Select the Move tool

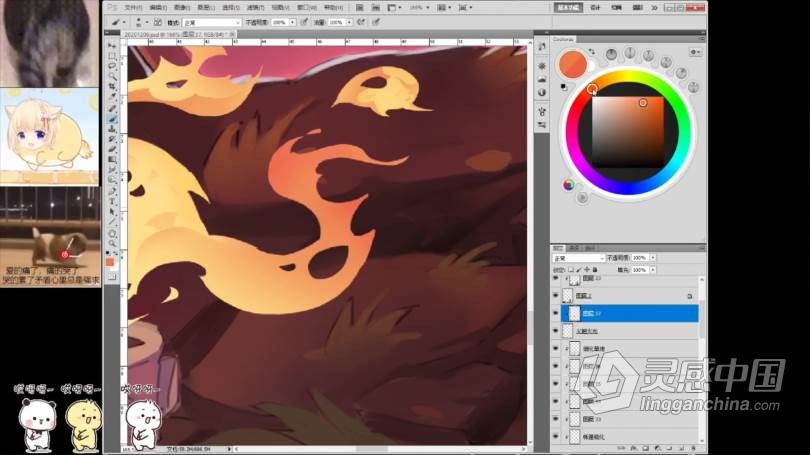(112, 46)
